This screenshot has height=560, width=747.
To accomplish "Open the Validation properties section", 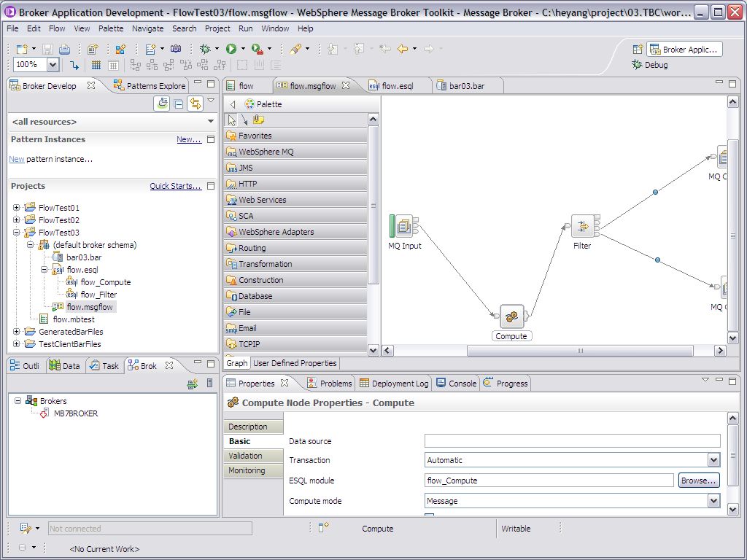I will click(x=253, y=456).
